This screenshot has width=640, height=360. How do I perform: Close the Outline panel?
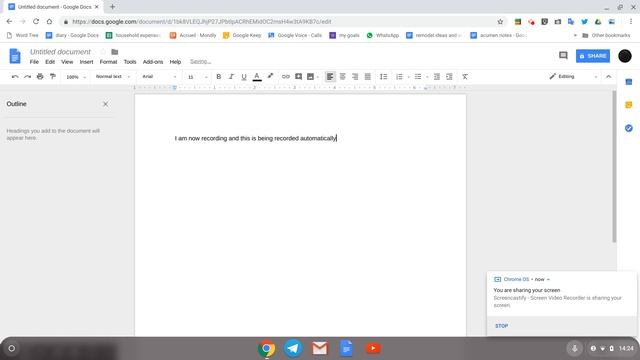click(x=105, y=104)
